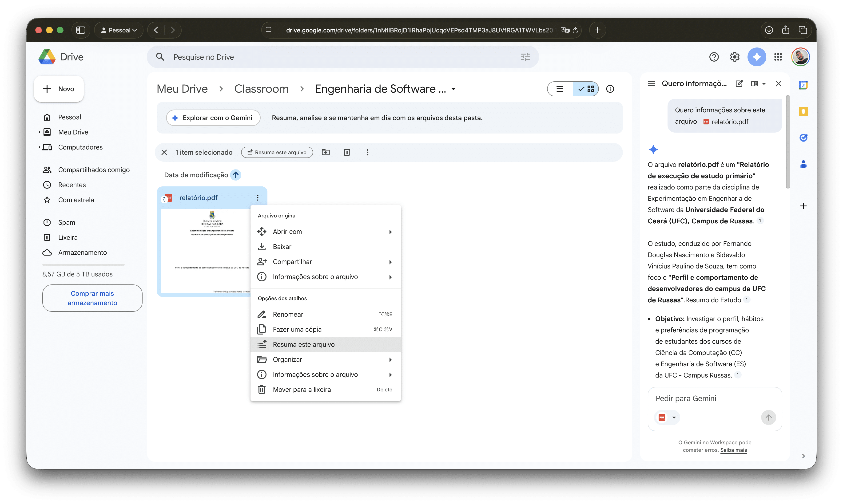843x504 pixels.
Task: Open Google apps grid launcher
Action: [x=778, y=57]
